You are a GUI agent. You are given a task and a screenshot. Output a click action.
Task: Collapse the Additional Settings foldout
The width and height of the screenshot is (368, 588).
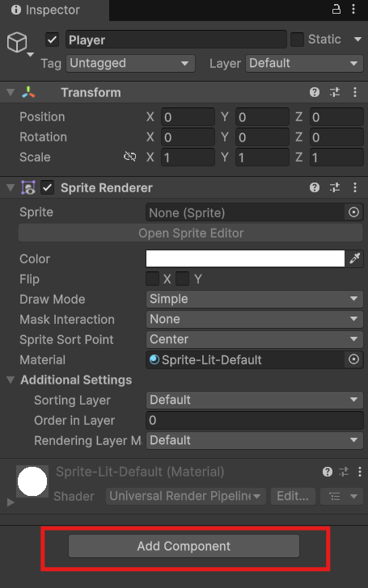(11, 380)
